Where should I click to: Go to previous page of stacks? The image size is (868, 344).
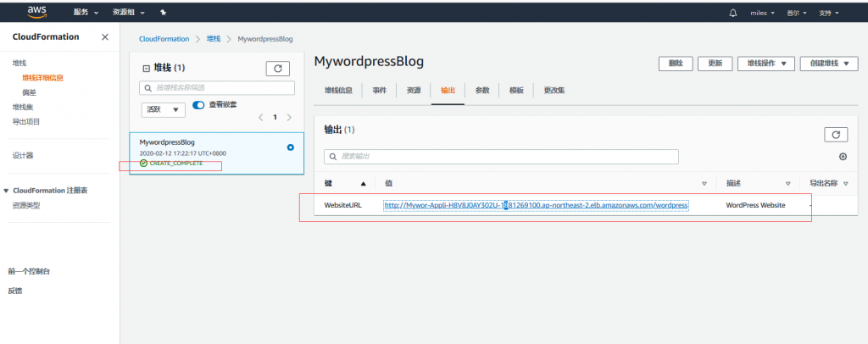[261, 117]
